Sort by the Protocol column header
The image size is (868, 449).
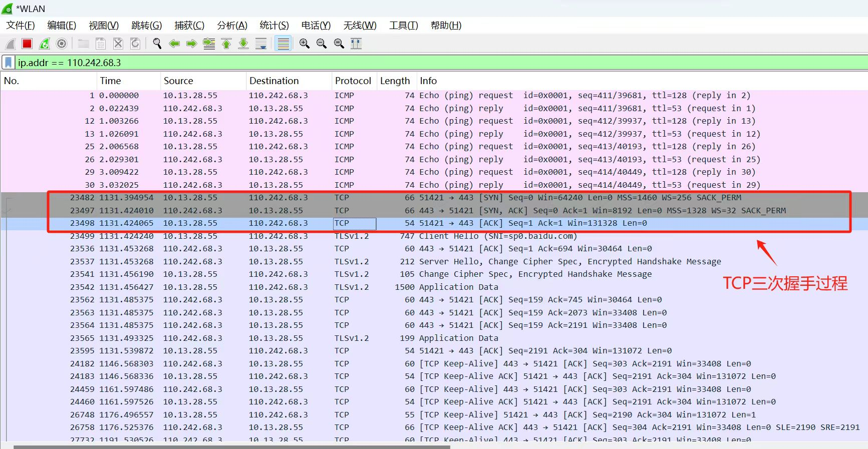354,81
